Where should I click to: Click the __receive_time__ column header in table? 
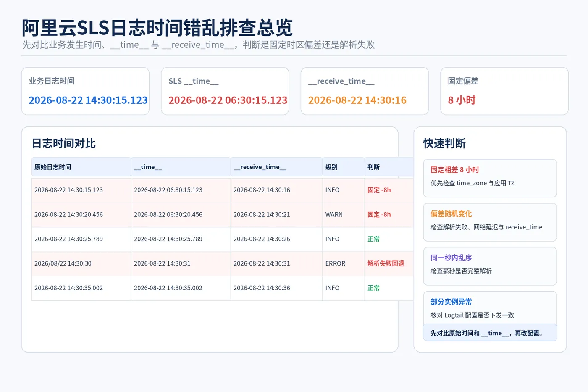click(x=277, y=167)
